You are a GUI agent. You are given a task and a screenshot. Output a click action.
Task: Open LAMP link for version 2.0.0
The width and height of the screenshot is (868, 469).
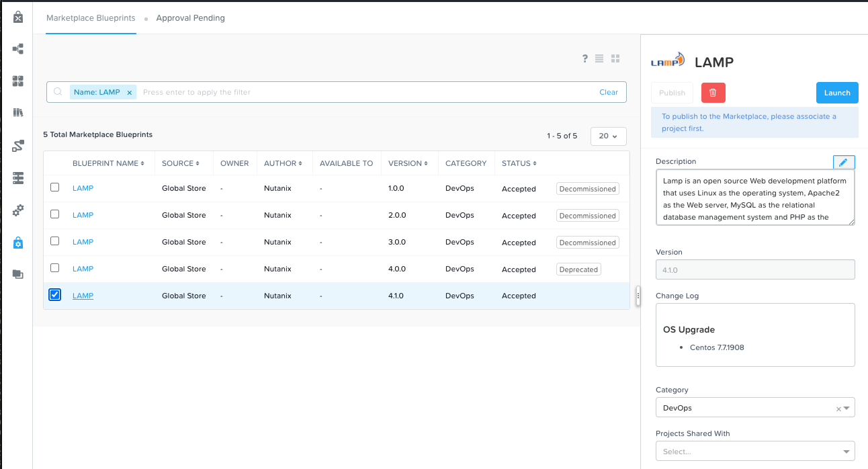tap(83, 215)
